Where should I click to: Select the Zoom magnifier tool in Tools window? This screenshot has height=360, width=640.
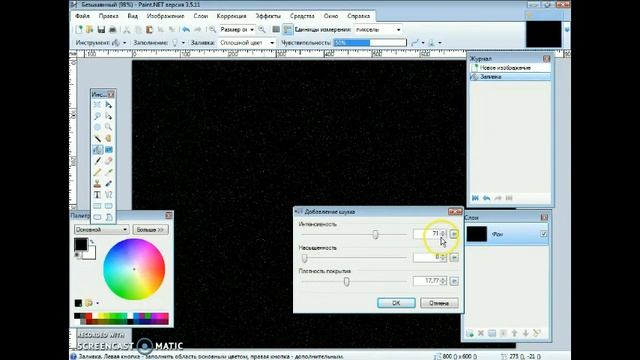click(109, 127)
